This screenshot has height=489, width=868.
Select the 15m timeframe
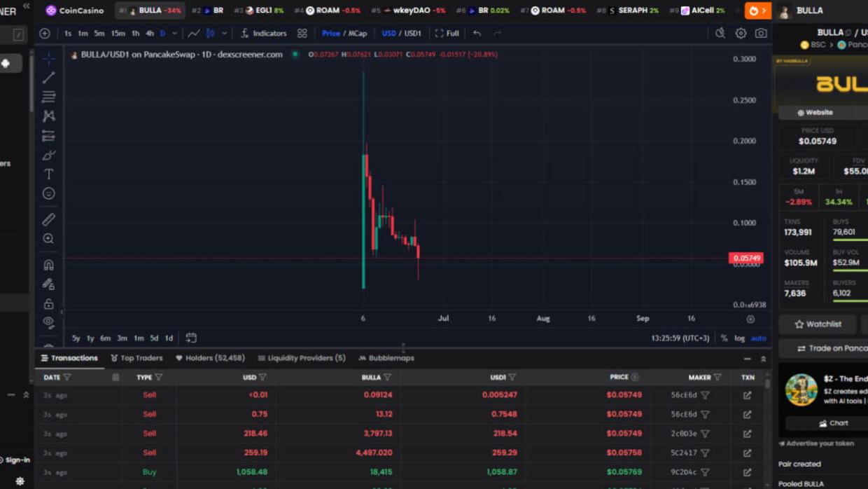pos(118,33)
